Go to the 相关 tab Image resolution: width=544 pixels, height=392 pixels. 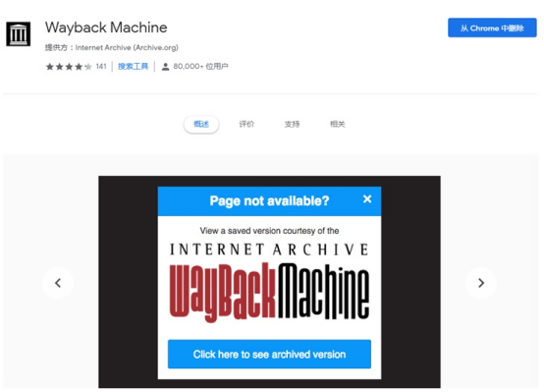coord(337,124)
